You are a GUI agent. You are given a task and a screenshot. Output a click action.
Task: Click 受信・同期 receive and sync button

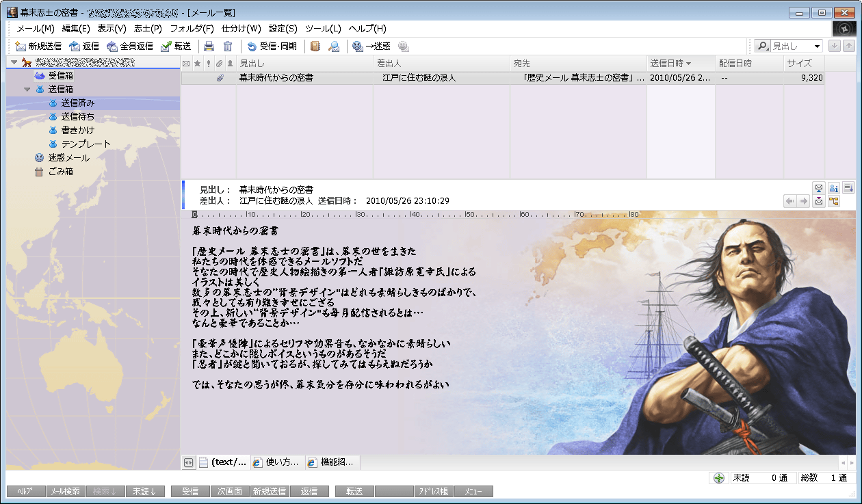(x=272, y=47)
